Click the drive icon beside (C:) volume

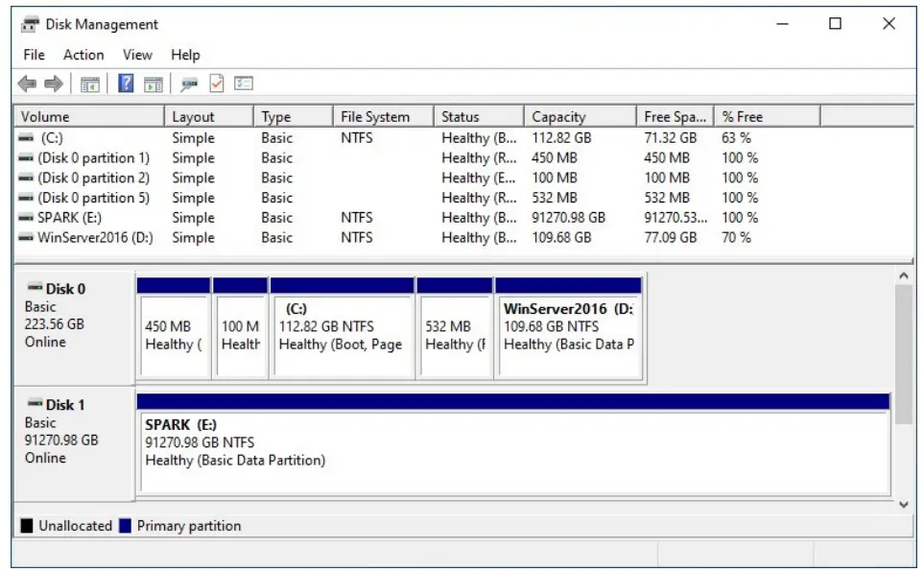click(x=26, y=137)
